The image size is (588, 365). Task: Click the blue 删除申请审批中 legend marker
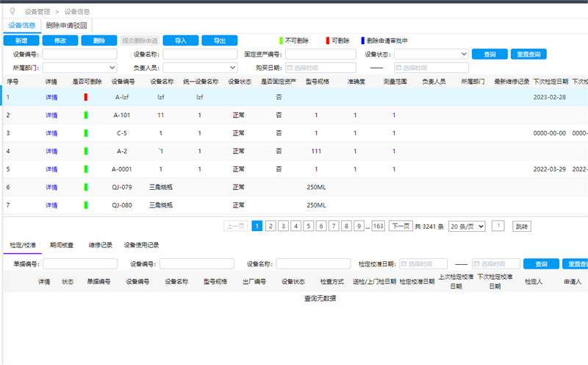click(x=362, y=40)
